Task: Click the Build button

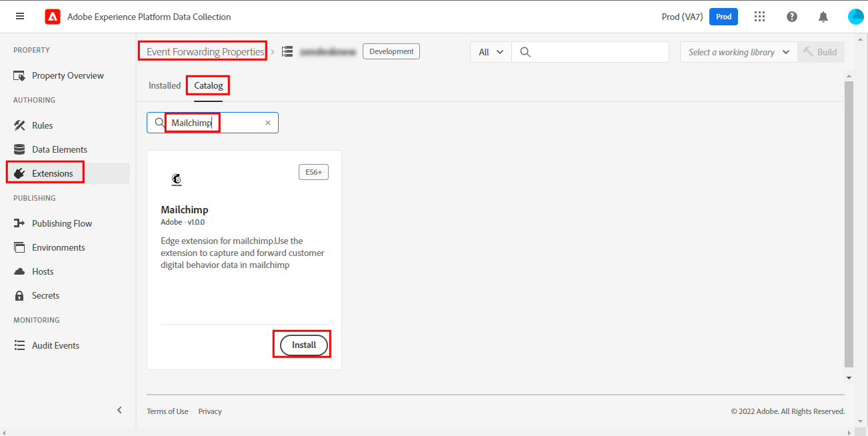Action: (x=821, y=52)
